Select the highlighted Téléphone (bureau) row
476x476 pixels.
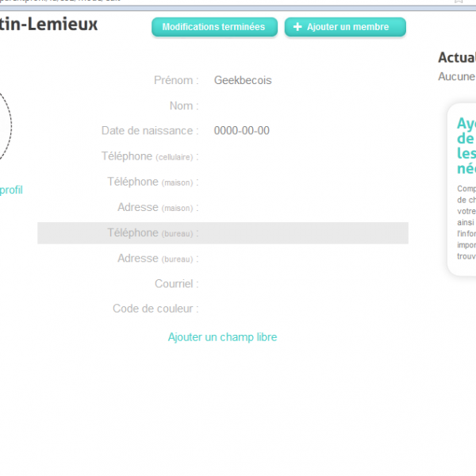(x=222, y=232)
